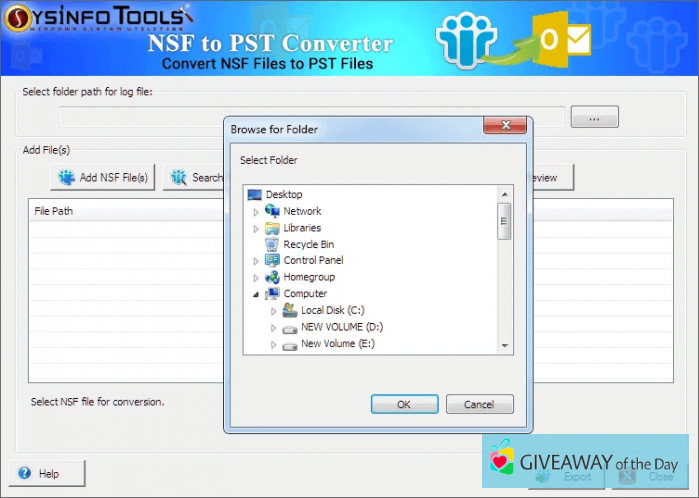Select Desktop in the folder tree

pyautogui.click(x=283, y=194)
